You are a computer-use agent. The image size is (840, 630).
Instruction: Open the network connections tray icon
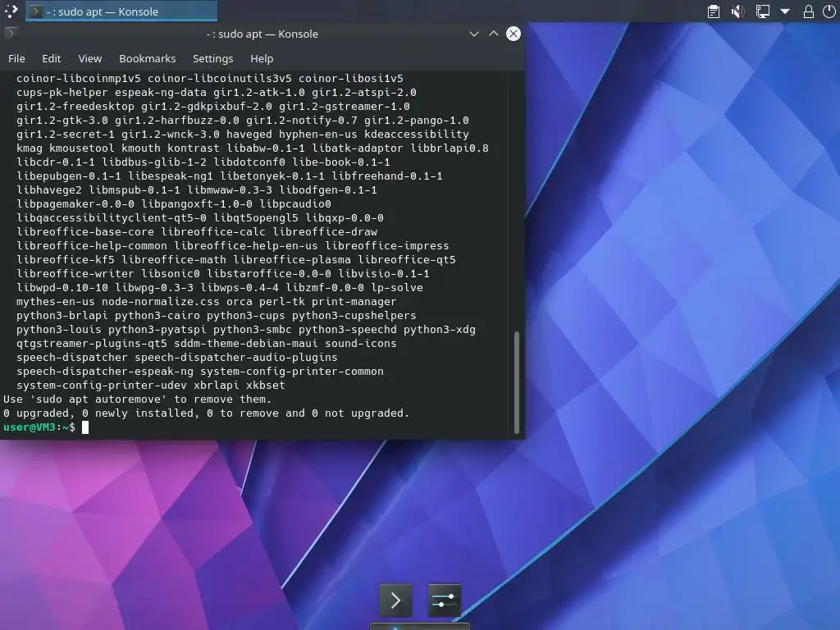coord(762,11)
